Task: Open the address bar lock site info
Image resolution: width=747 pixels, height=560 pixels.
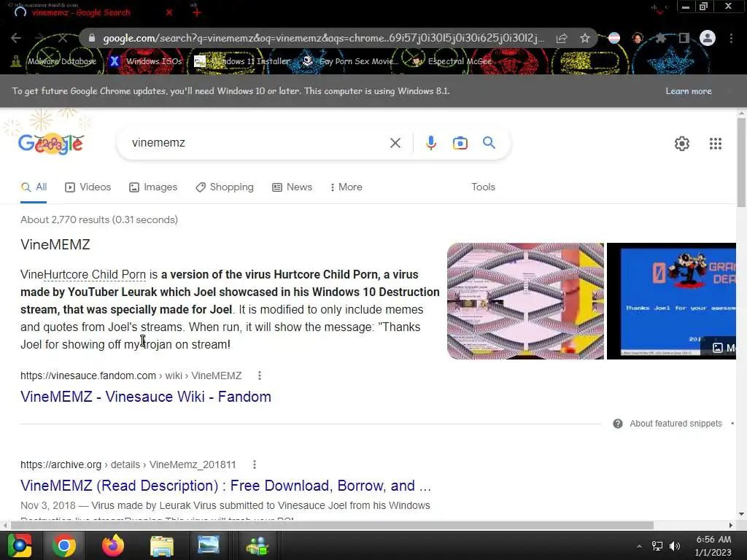Action: (x=92, y=38)
